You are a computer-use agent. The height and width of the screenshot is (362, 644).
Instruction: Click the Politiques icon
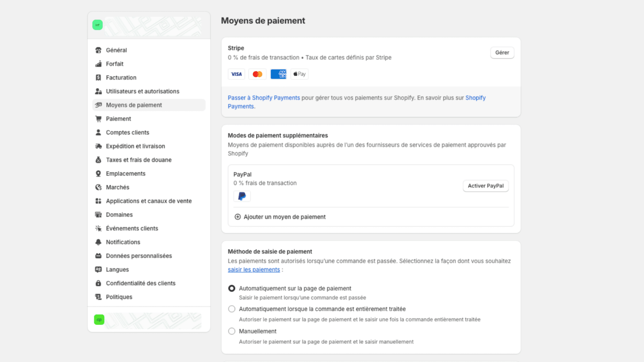(x=98, y=297)
